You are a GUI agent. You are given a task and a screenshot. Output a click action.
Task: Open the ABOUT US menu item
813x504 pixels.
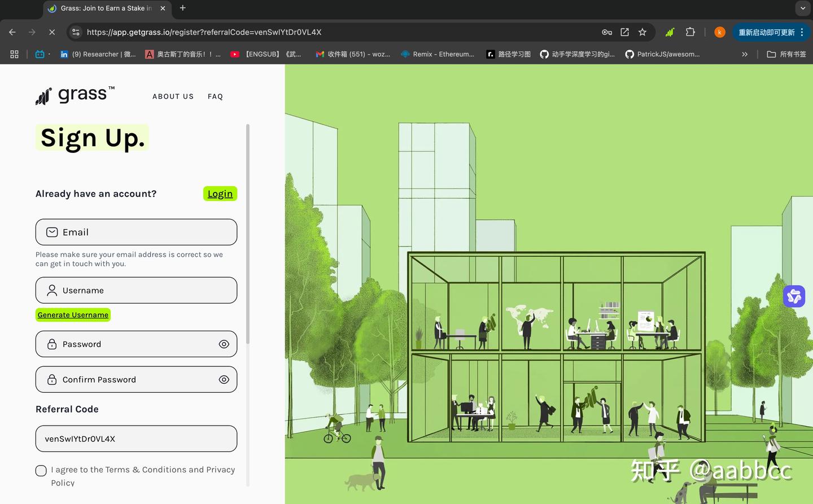[173, 97]
